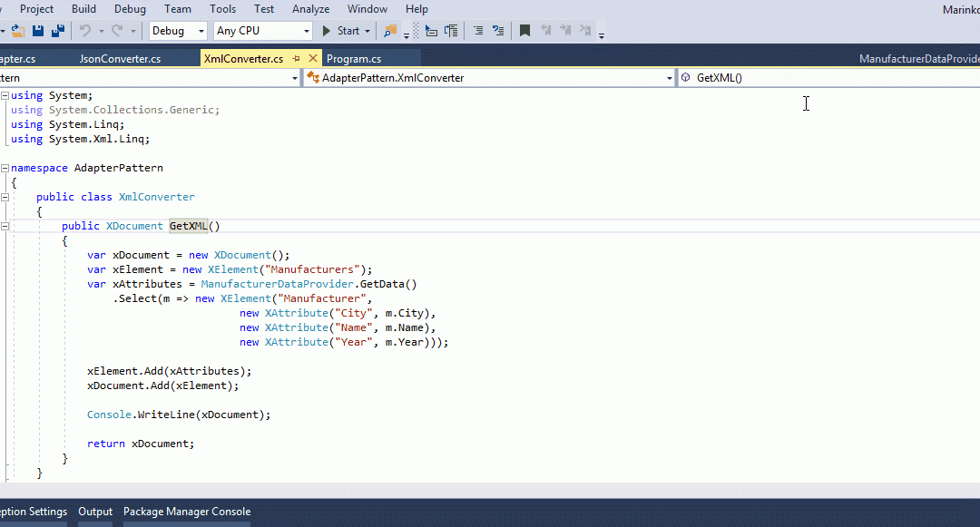Click the Save icon in toolbar
980x527 pixels.
38,31
